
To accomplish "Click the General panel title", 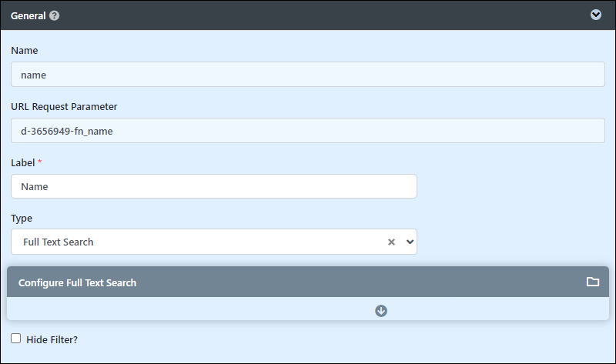I will (28, 15).
